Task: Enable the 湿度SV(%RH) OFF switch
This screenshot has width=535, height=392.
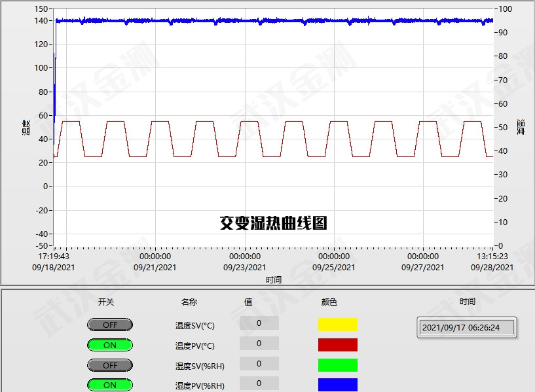Action: [109, 365]
